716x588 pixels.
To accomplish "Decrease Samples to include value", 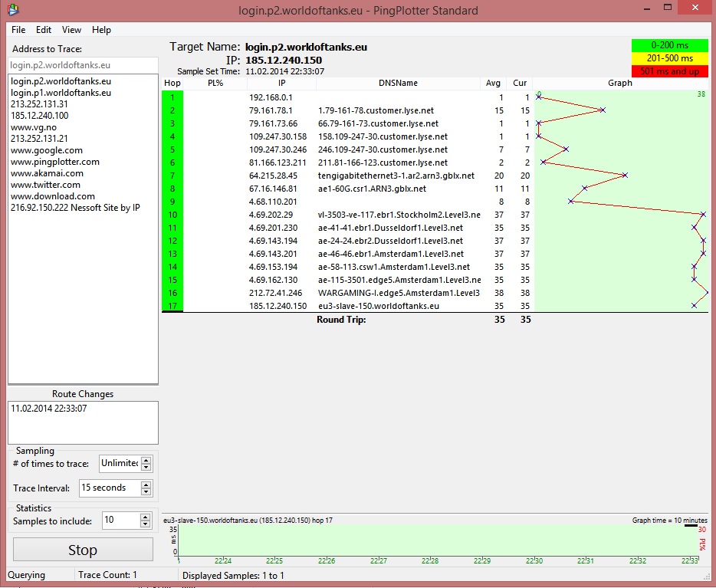I will click(x=145, y=524).
